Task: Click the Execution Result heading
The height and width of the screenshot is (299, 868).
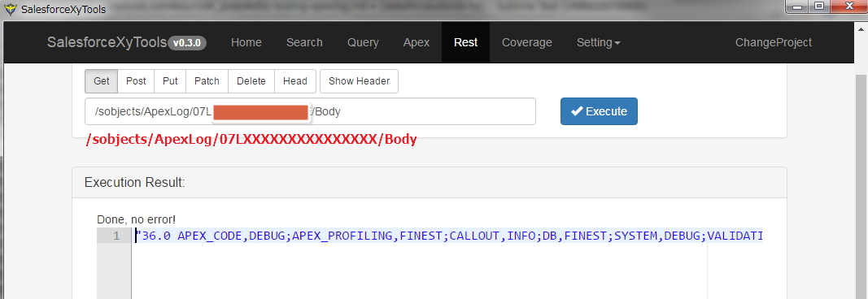Action: pyautogui.click(x=134, y=183)
